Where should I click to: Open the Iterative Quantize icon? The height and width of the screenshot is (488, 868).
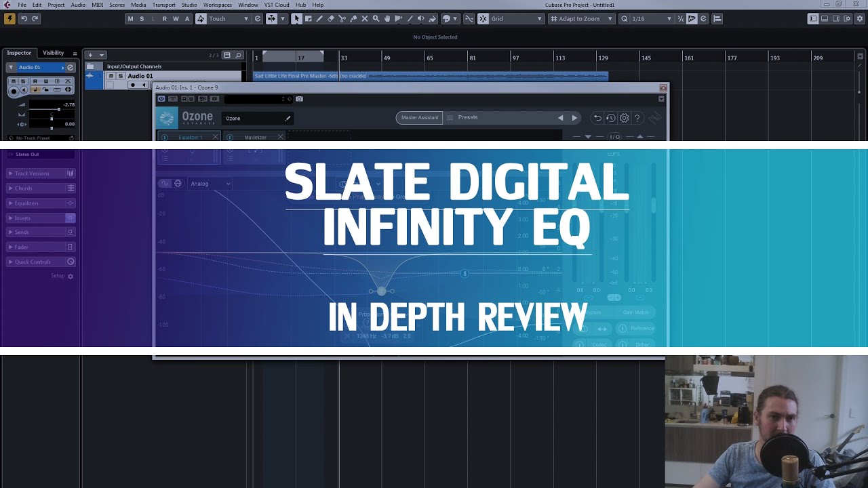coord(681,18)
